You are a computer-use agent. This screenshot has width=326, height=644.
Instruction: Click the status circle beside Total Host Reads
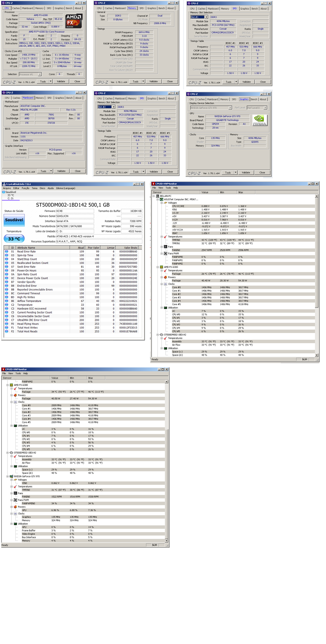point(7,331)
